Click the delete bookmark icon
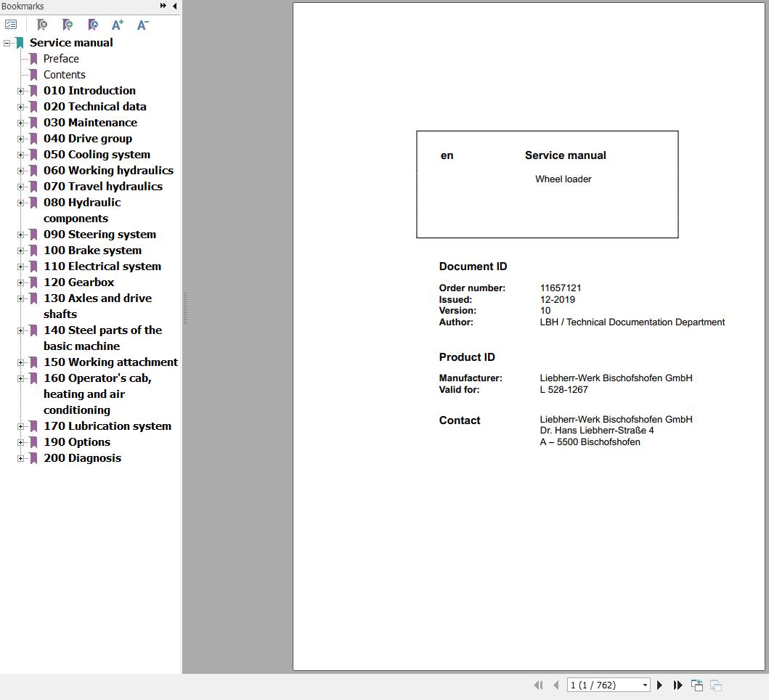This screenshot has height=700, width=769. [42, 25]
